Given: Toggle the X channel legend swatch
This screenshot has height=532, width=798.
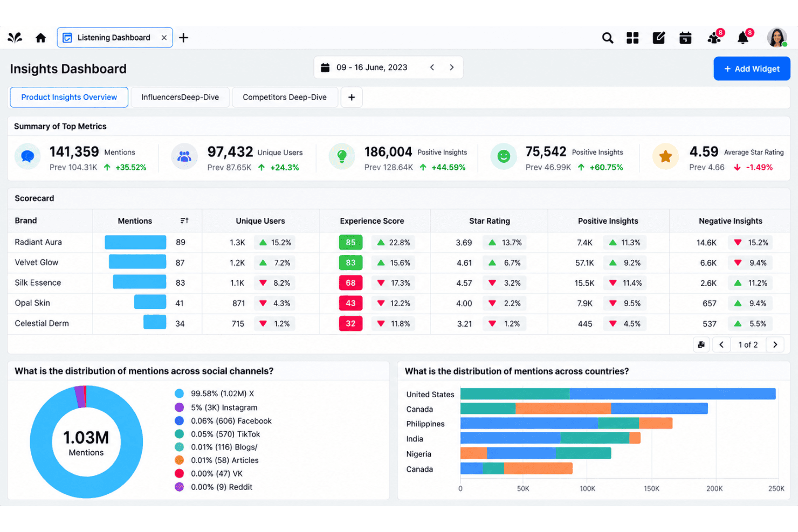Looking at the screenshot, I should [180, 393].
